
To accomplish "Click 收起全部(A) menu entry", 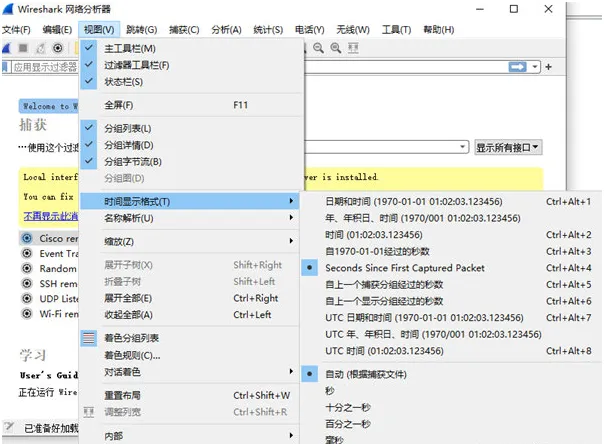I will [190, 315].
